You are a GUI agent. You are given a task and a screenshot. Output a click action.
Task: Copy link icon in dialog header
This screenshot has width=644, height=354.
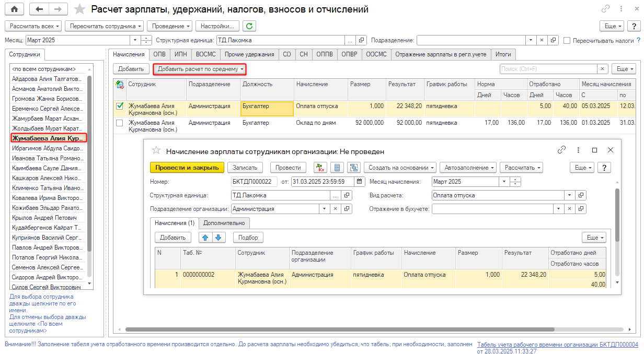[x=561, y=150]
